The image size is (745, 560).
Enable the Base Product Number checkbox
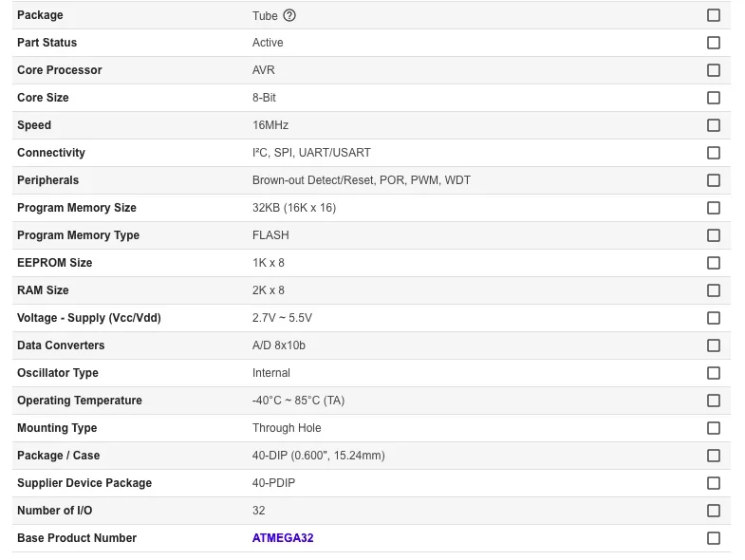[x=714, y=538]
